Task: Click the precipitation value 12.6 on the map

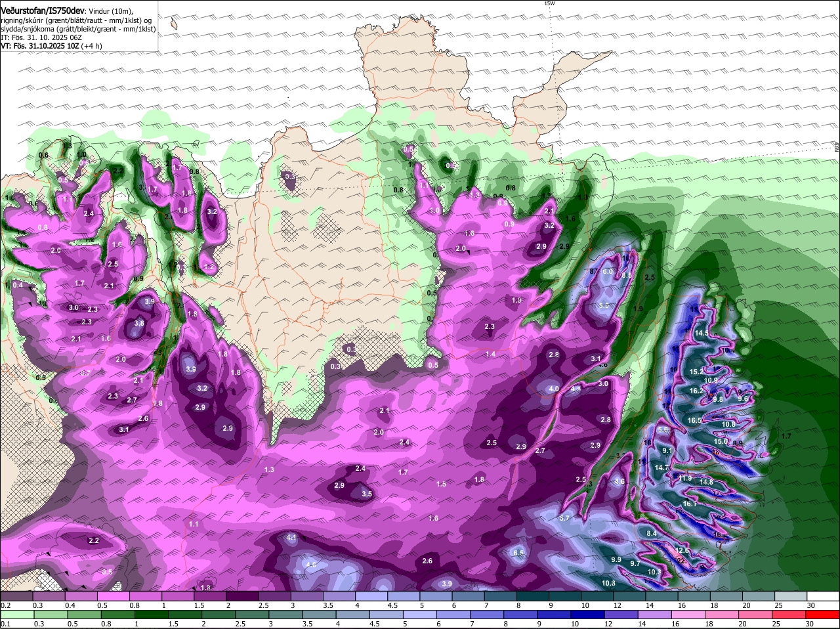Action: [682, 550]
